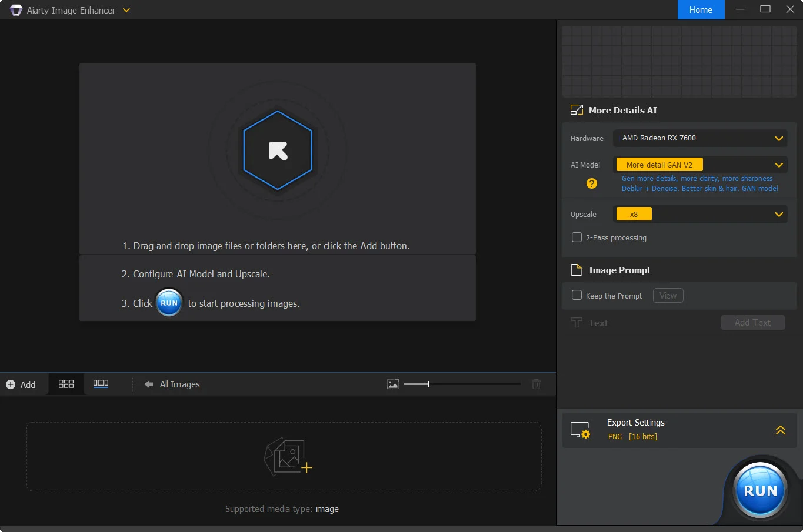The width and height of the screenshot is (803, 532).
Task: Select the Text tool icon
Action: pos(577,322)
